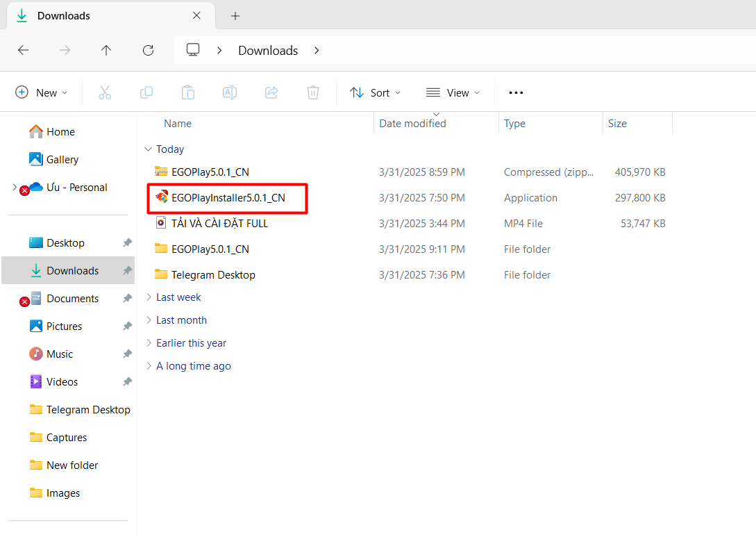This screenshot has width=756, height=537.
Task: Click the Delete trash icon
Action: coord(313,92)
